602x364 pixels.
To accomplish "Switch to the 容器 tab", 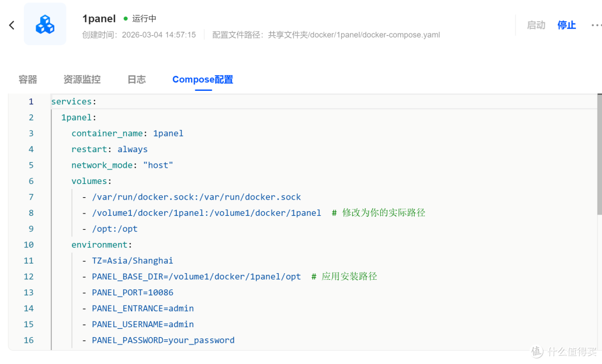I will tap(28, 80).
